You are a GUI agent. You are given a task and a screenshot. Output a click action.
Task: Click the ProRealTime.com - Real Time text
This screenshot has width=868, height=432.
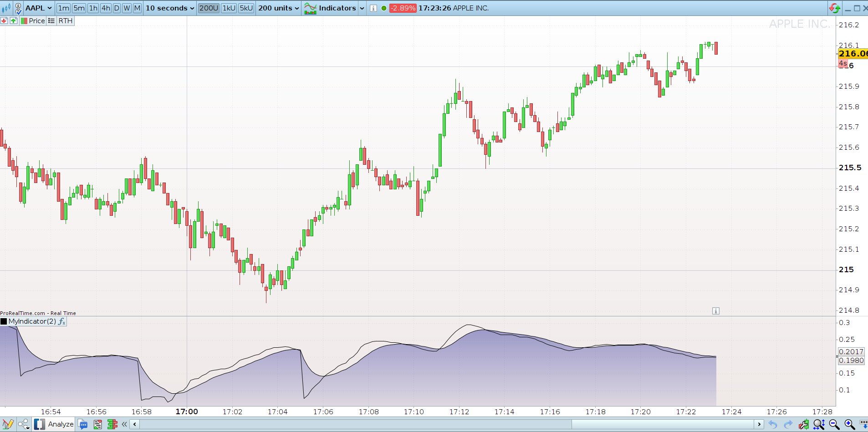(x=38, y=313)
